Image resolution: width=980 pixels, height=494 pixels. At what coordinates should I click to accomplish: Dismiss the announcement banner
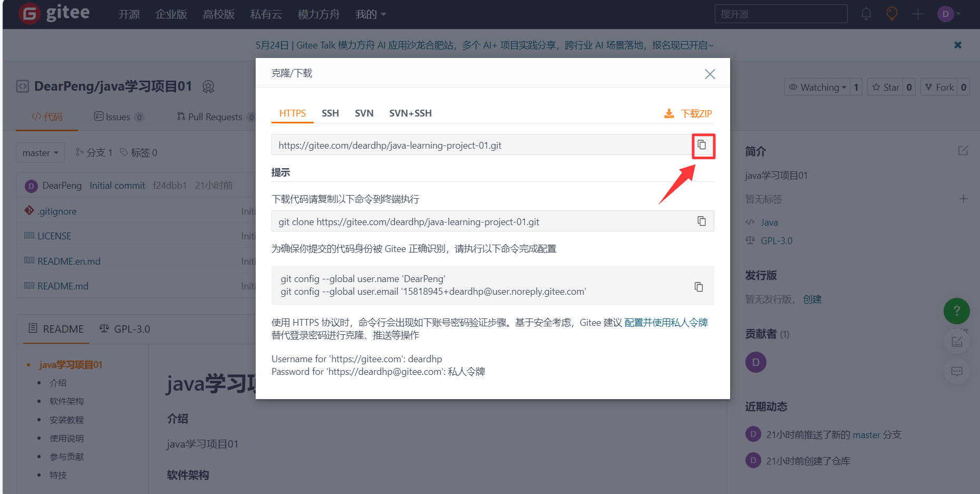(958, 45)
